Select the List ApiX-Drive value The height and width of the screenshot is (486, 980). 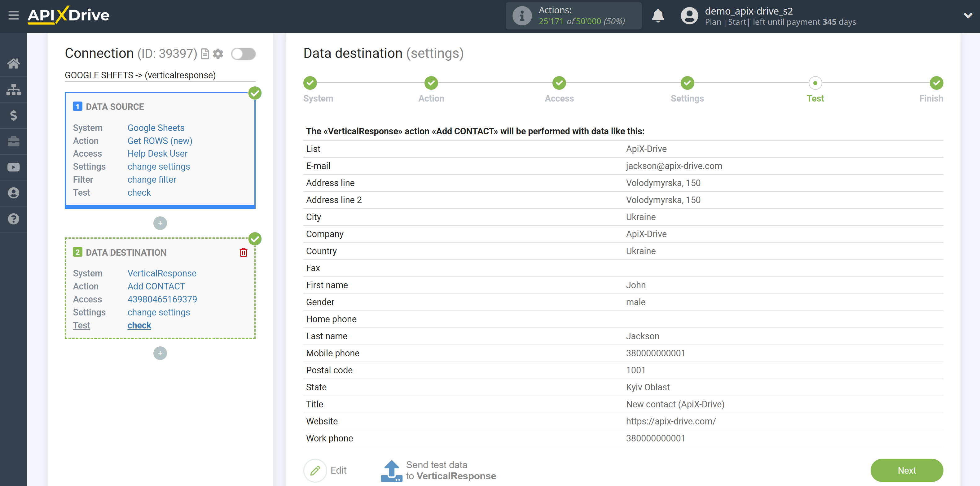646,149
